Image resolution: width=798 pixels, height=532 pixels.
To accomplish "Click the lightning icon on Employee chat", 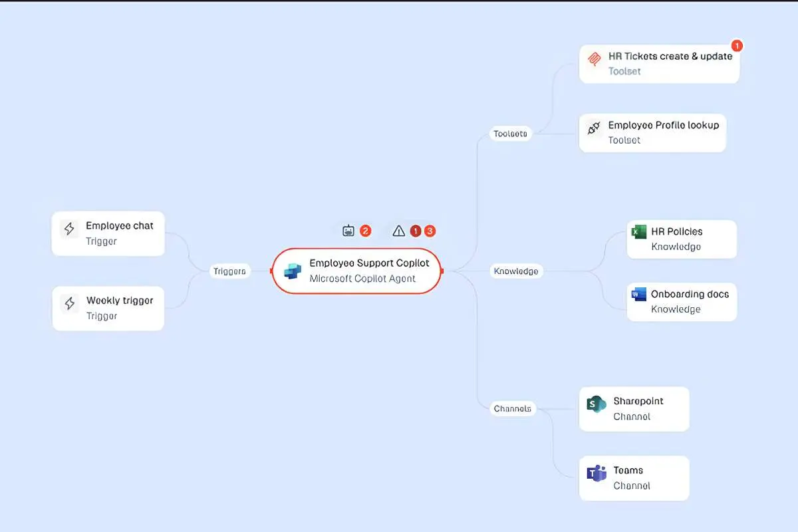I will click(x=69, y=229).
